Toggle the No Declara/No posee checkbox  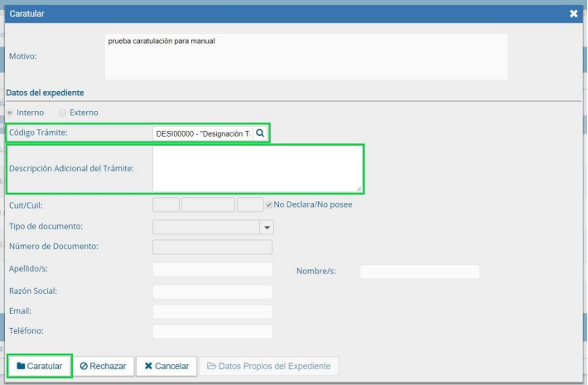[268, 205]
